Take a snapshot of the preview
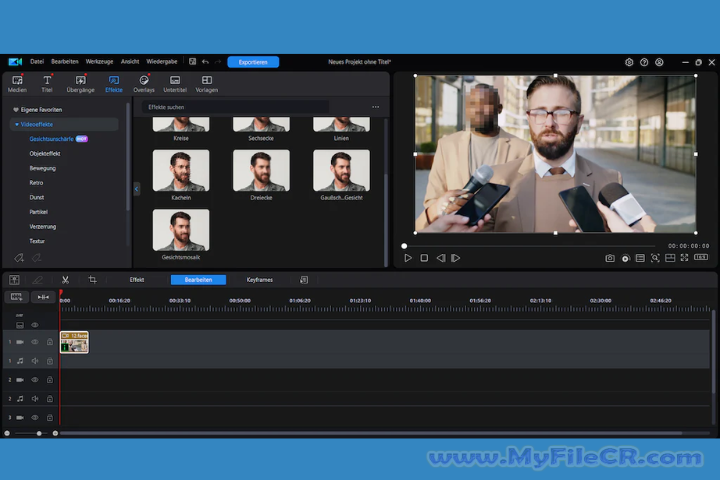Image resolution: width=720 pixels, height=480 pixels. 610,258
